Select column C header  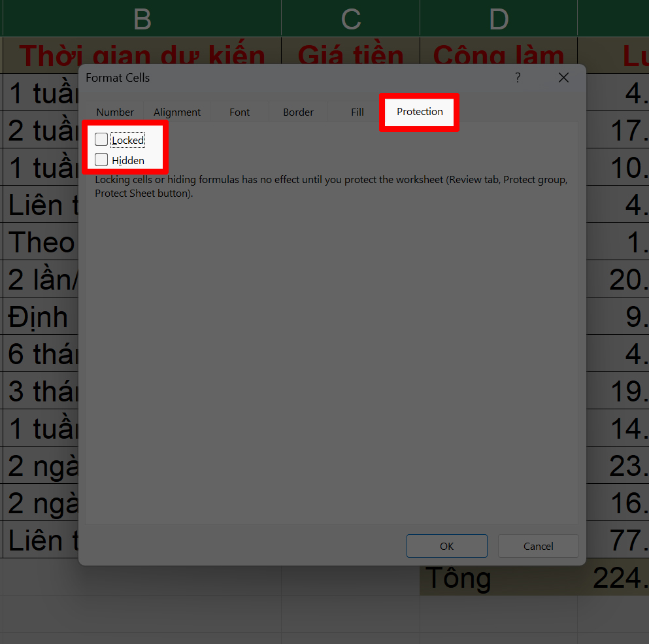(350, 19)
